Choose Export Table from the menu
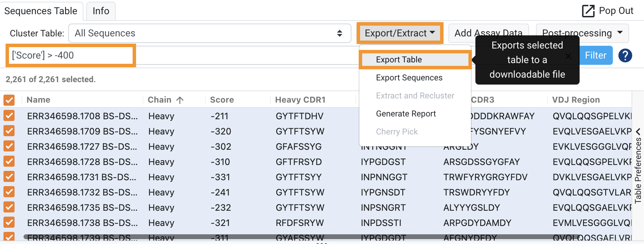 point(399,60)
